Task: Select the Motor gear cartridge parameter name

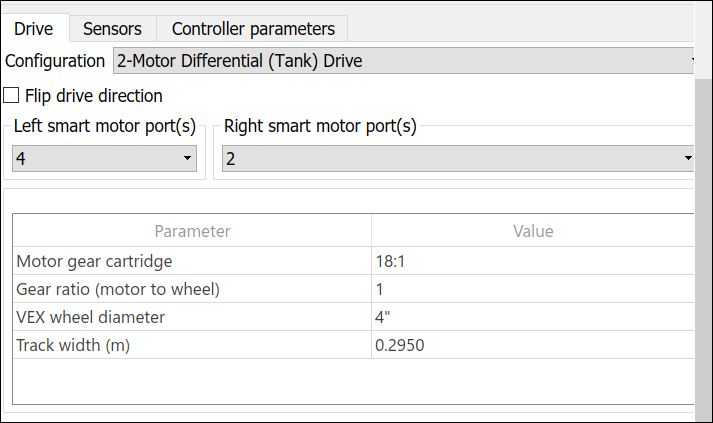Action: [x=95, y=262]
